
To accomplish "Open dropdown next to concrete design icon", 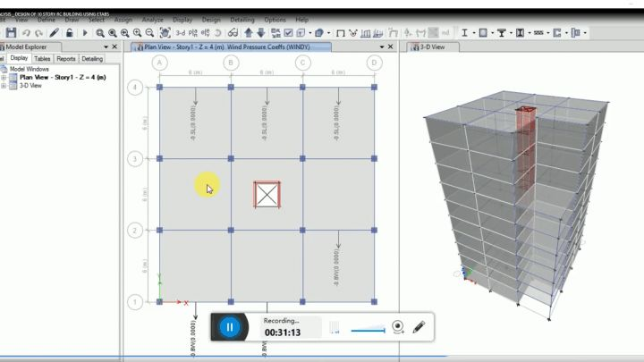I will 493,33.
